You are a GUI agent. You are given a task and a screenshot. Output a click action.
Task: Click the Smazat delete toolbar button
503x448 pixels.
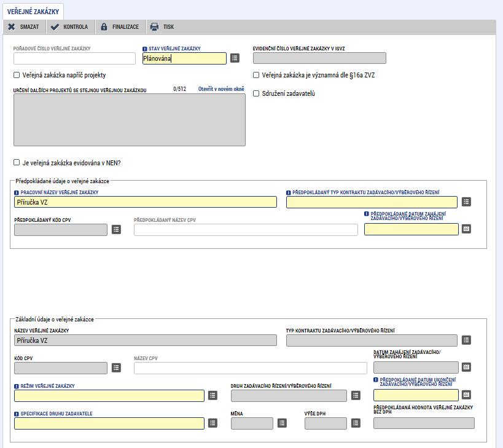(23, 27)
